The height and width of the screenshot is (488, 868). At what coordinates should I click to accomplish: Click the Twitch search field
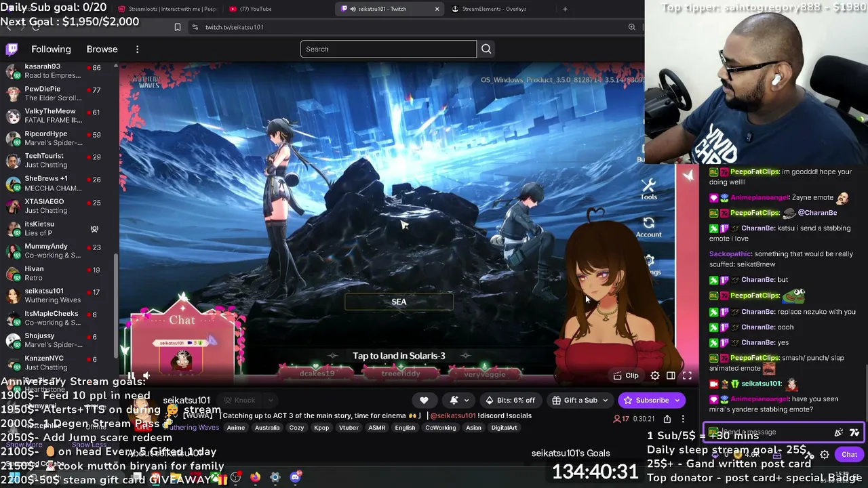(x=389, y=49)
